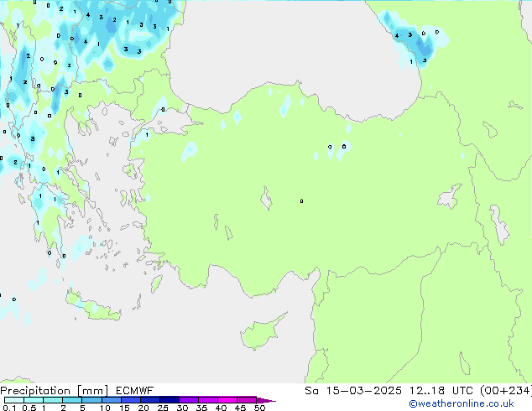The width and height of the screenshot is (532, 411).
Task: Click legend label '25'
Action: point(163,408)
